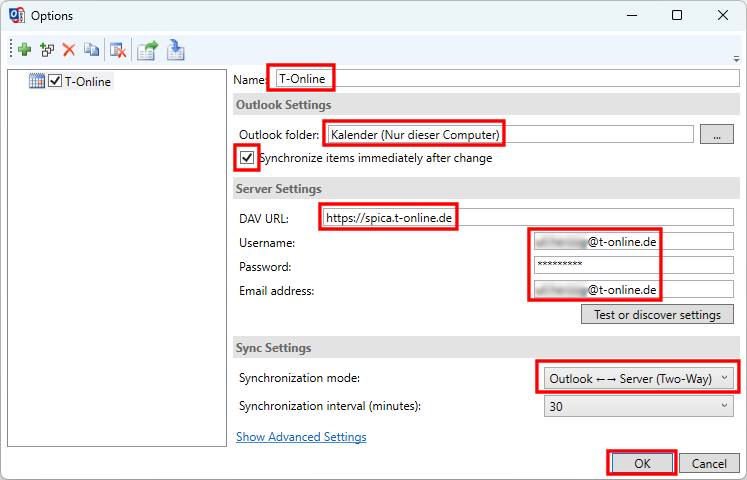Export profiles to file
This screenshot has height=480, width=747.
click(x=147, y=50)
